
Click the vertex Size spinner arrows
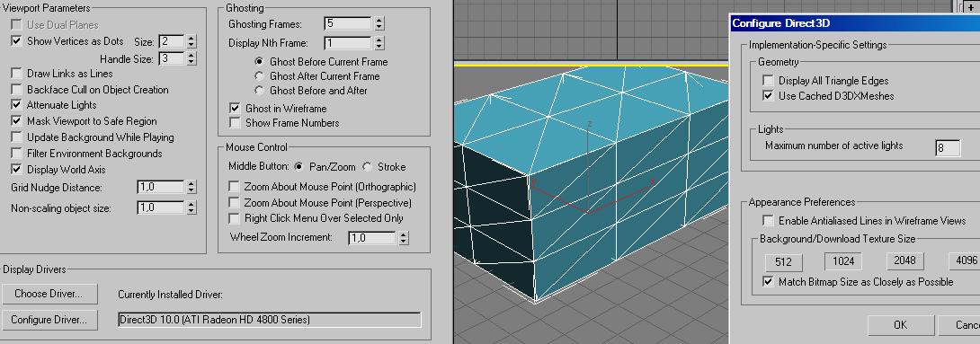coord(192,42)
